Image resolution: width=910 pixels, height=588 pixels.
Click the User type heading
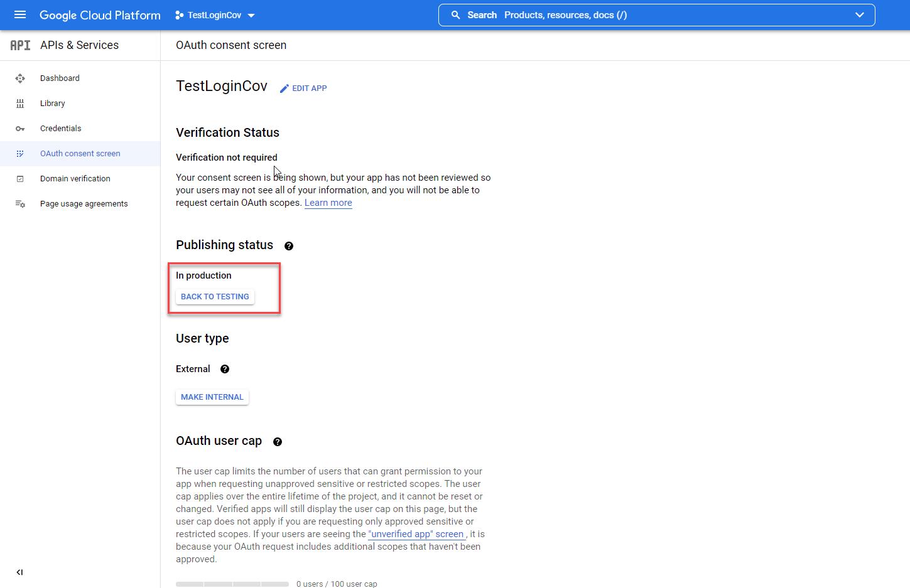[x=202, y=338]
